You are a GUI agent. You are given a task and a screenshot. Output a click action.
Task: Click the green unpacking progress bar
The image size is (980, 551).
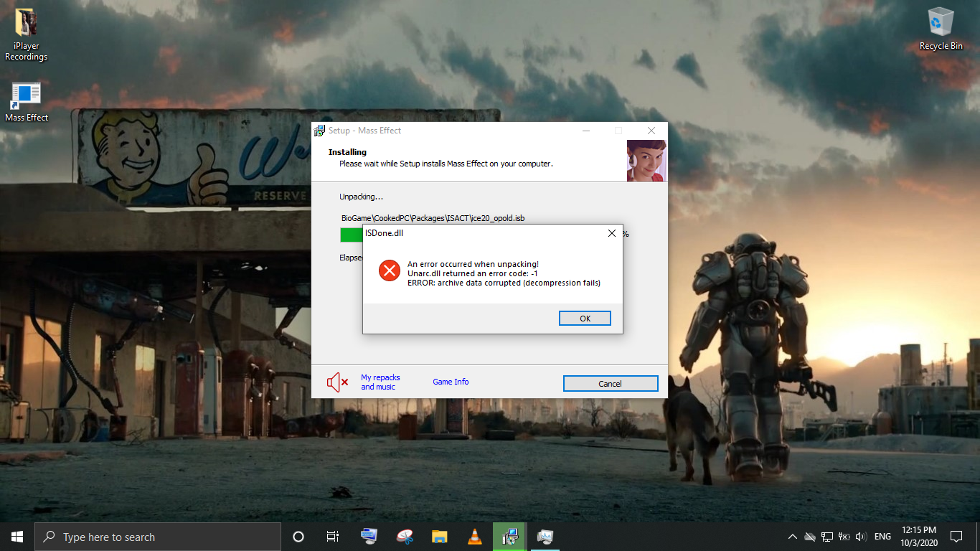point(352,235)
